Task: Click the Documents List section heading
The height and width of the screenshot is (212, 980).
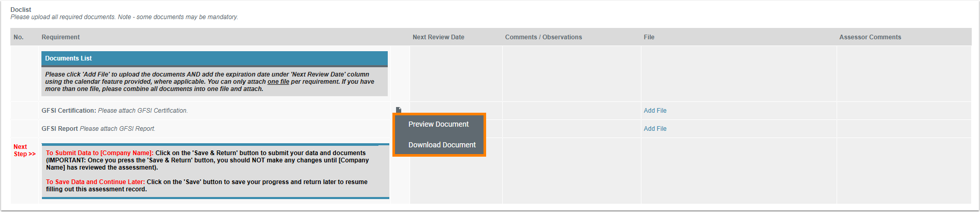Action: pos(68,58)
